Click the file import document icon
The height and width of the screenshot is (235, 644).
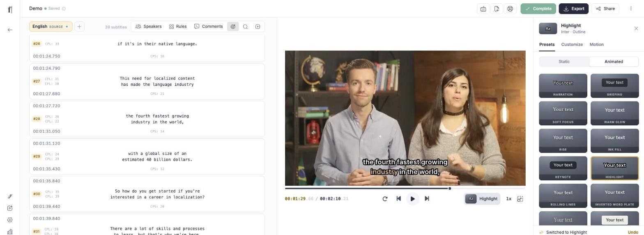497,9
